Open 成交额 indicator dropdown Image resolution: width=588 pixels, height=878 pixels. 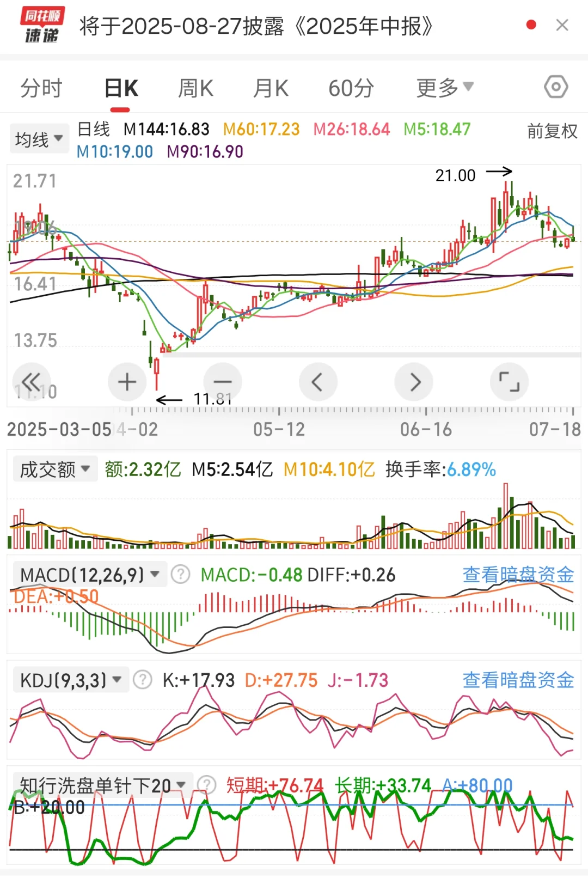tap(55, 470)
